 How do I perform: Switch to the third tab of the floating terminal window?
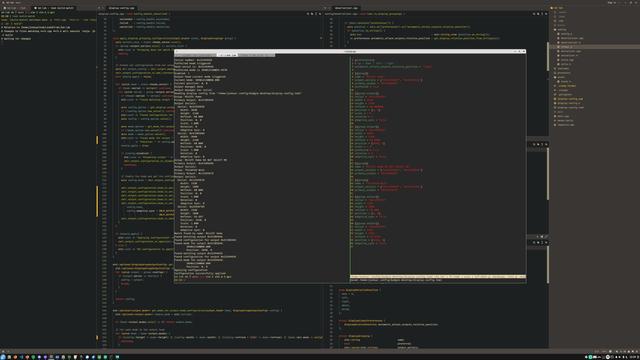[x=257, y=55]
